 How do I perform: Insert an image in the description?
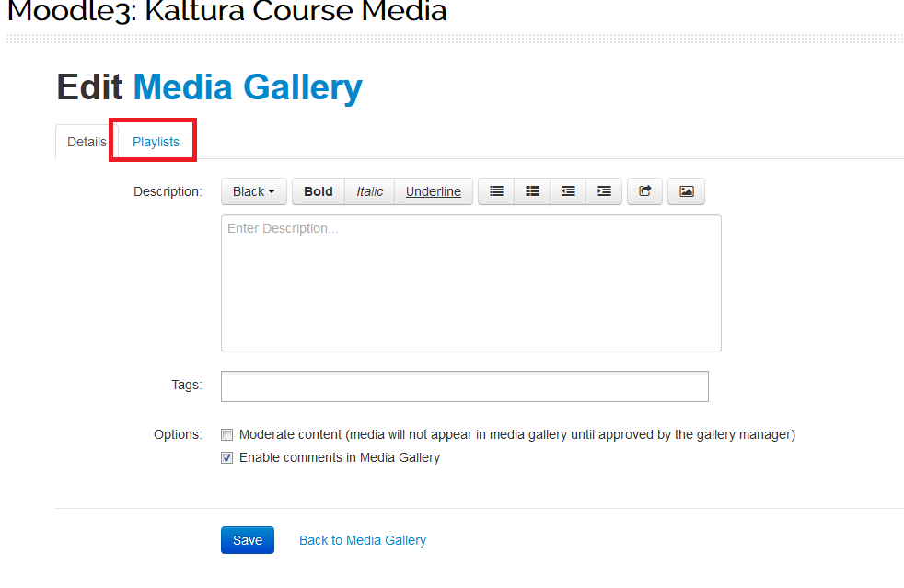point(686,191)
